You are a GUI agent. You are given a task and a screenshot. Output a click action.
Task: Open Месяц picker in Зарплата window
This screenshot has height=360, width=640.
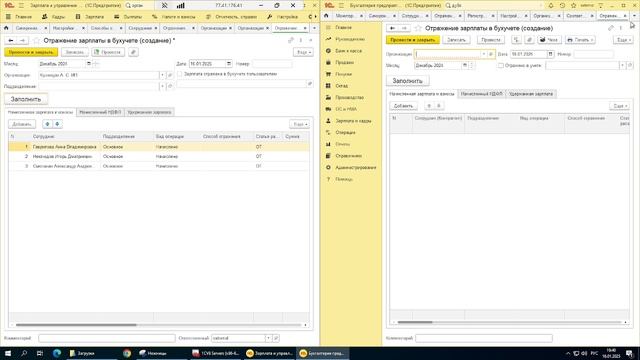coord(89,64)
